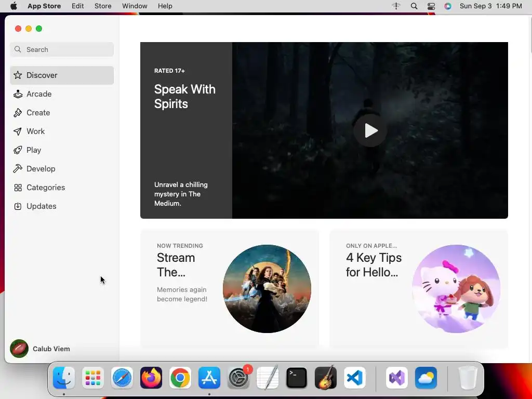This screenshot has width=532, height=399.
Task: Open the App Store menu
Action: coord(44,6)
